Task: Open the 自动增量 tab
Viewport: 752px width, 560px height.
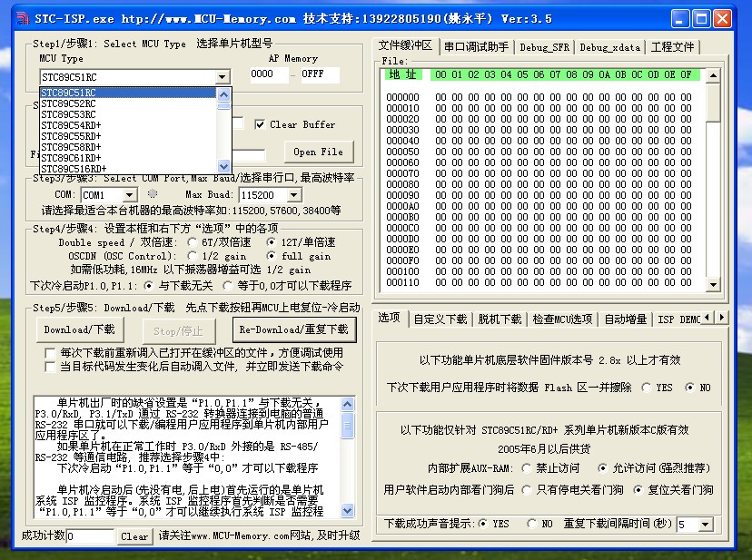Action: [x=626, y=319]
